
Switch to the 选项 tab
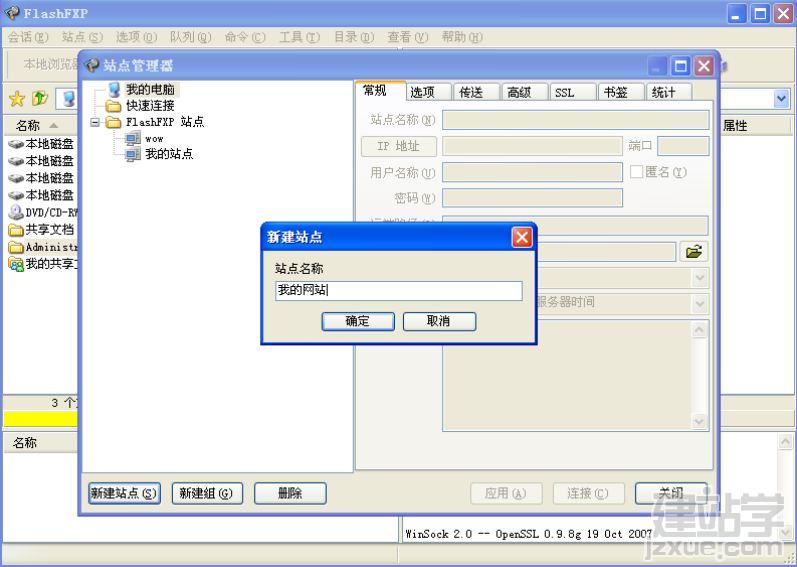428,92
